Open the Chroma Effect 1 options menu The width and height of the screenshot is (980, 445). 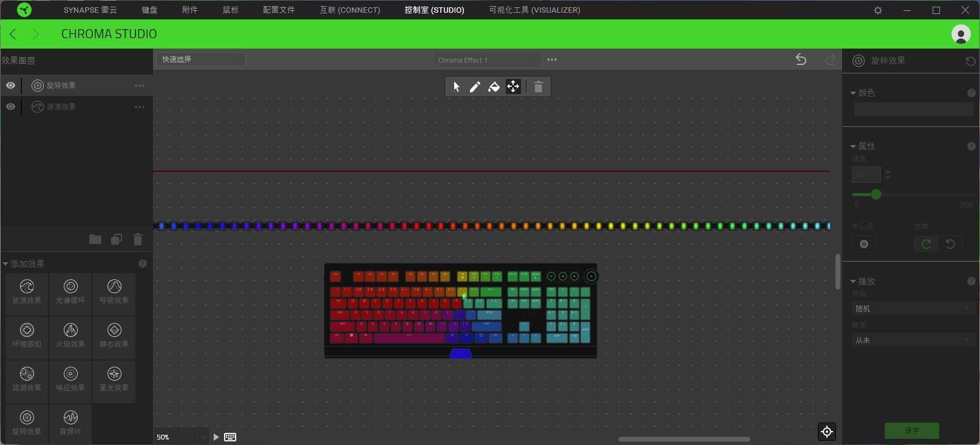(552, 59)
